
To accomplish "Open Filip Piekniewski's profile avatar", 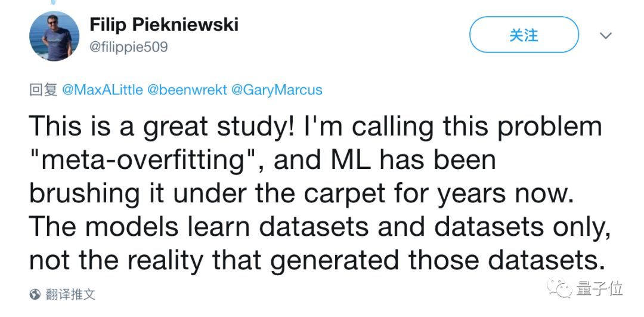I will [54, 36].
